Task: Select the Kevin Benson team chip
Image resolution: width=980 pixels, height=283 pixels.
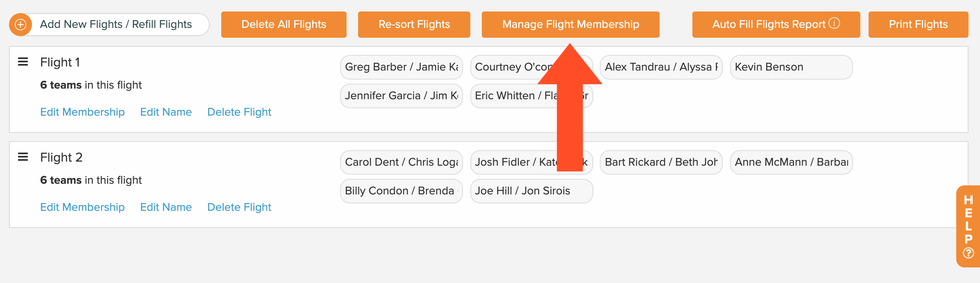Action: click(792, 67)
